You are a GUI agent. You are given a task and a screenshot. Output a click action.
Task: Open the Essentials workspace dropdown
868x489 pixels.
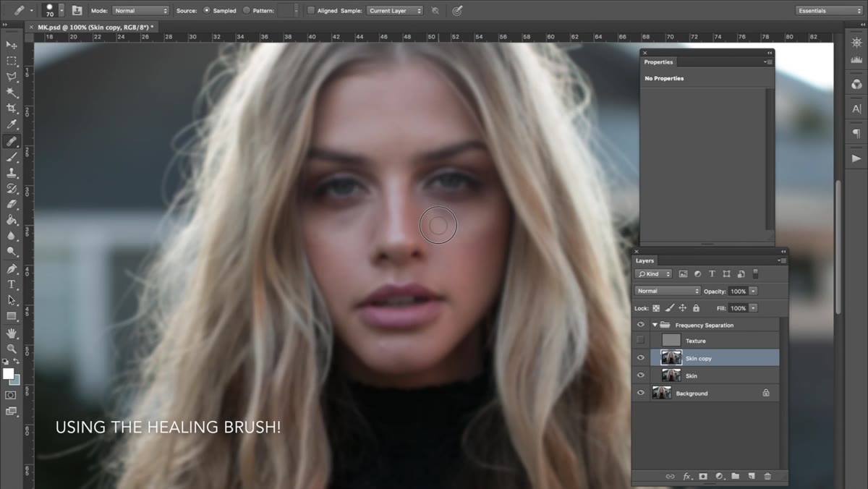pos(829,11)
